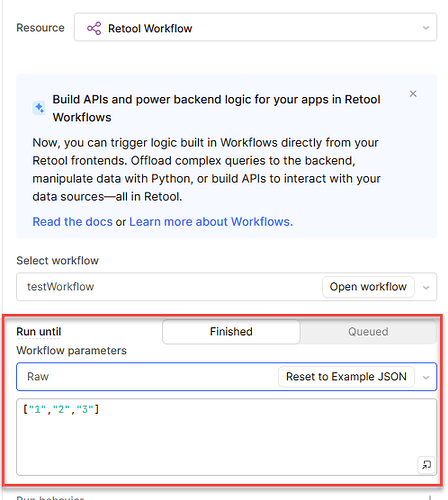Set Run until to Finished
Screen dimensions: 448x500
point(231,332)
